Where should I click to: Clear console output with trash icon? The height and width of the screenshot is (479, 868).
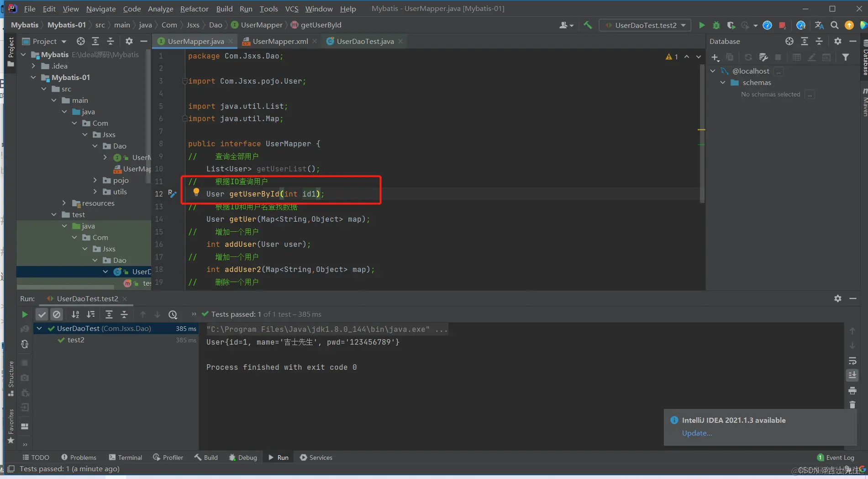click(x=852, y=404)
